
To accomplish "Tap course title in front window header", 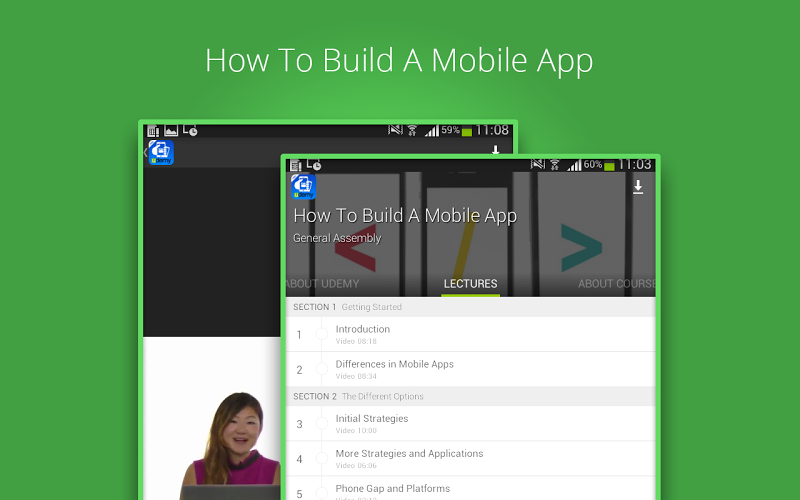I will pyautogui.click(x=405, y=216).
